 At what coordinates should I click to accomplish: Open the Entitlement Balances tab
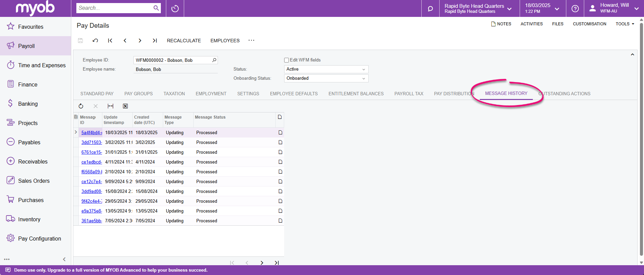pos(356,94)
